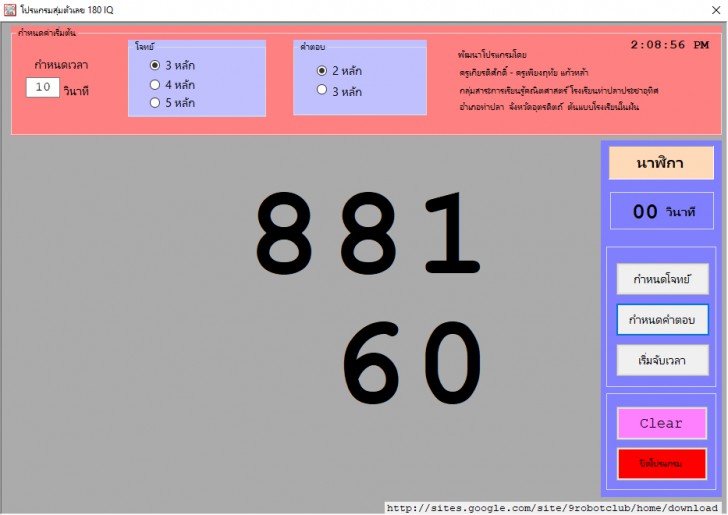Click the นาฬิกา clock button

click(661, 163)
